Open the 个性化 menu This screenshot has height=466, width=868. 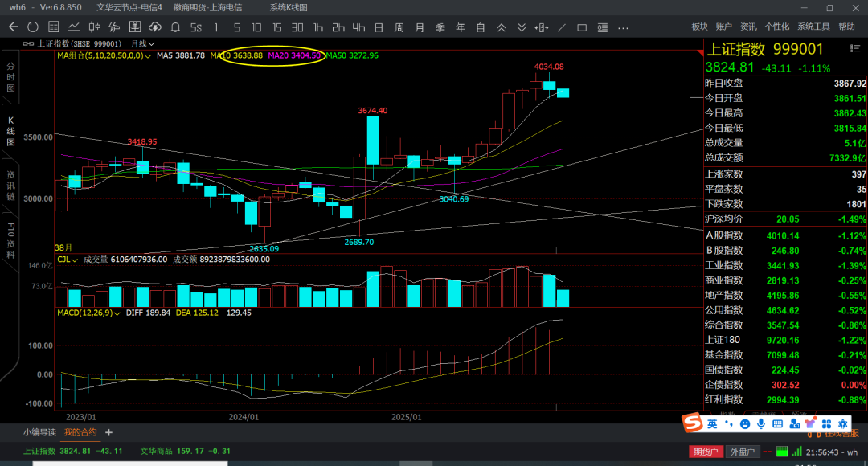[x=776, y=27]
